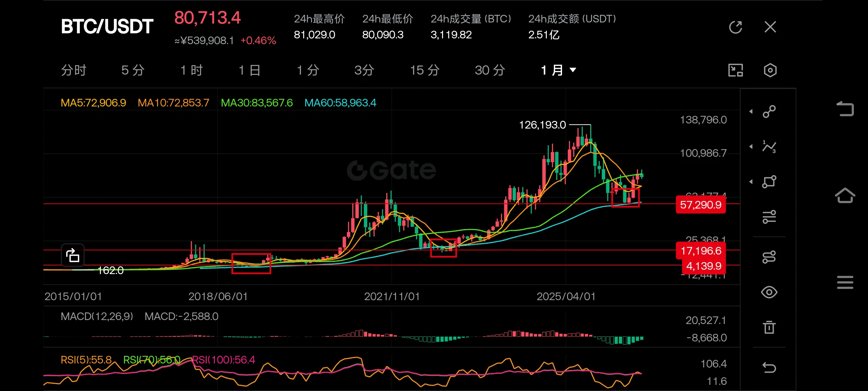Open the 1月 timeframe dropdown
Viewport: 868px width, 391px height.
tap(558, 70)
